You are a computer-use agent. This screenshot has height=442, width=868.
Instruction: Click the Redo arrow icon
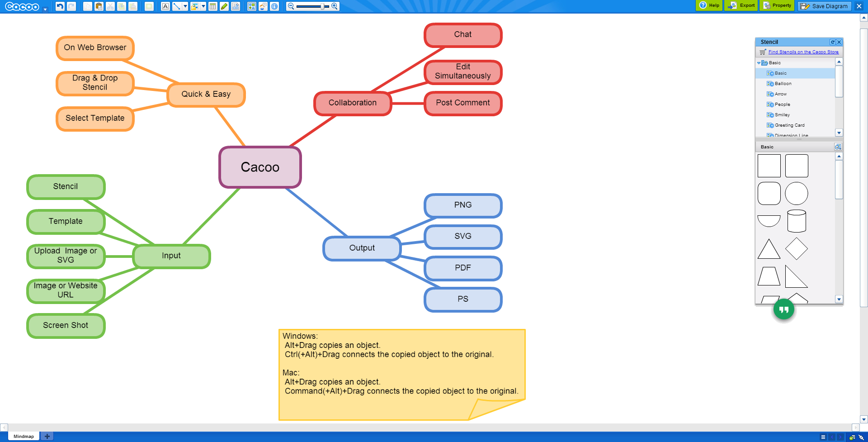point(71,6)
